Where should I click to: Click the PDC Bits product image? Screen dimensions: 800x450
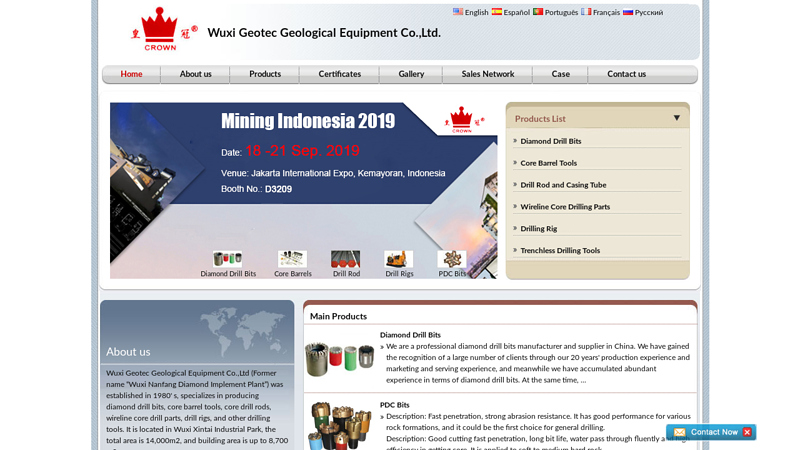(x=339, y=426)
